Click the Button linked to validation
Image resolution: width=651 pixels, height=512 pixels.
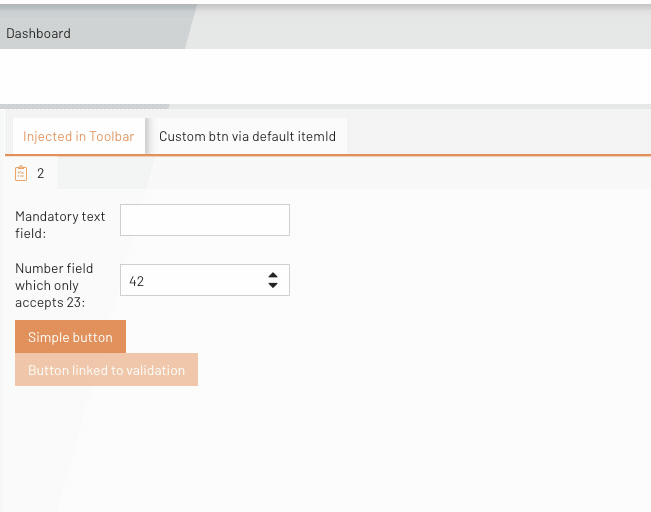click(x=106, y=370)
